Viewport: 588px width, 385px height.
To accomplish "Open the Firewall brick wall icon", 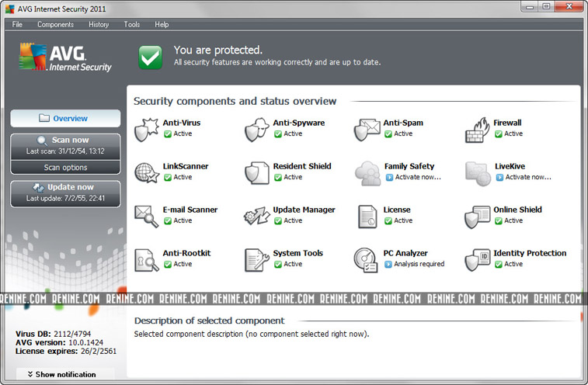I will click(478, 130).
